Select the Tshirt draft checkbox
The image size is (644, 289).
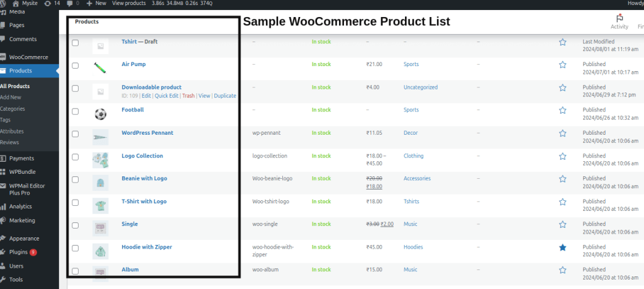click(x=75, y=43)
